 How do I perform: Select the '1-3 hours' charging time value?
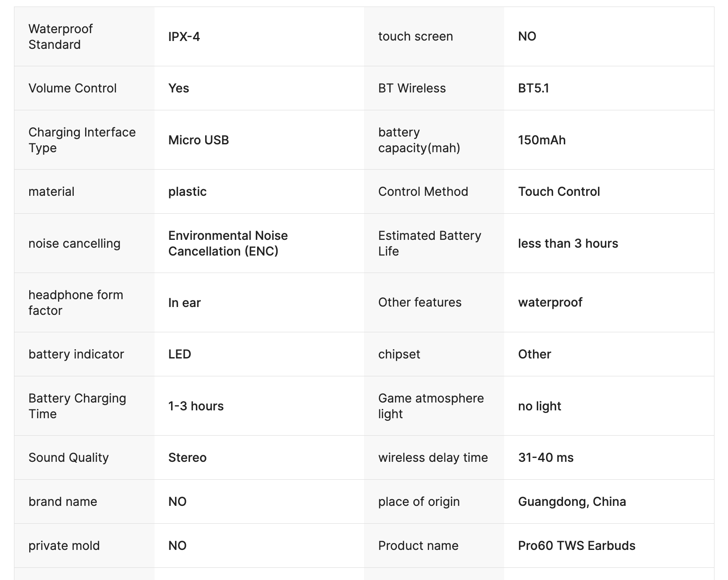196,406
